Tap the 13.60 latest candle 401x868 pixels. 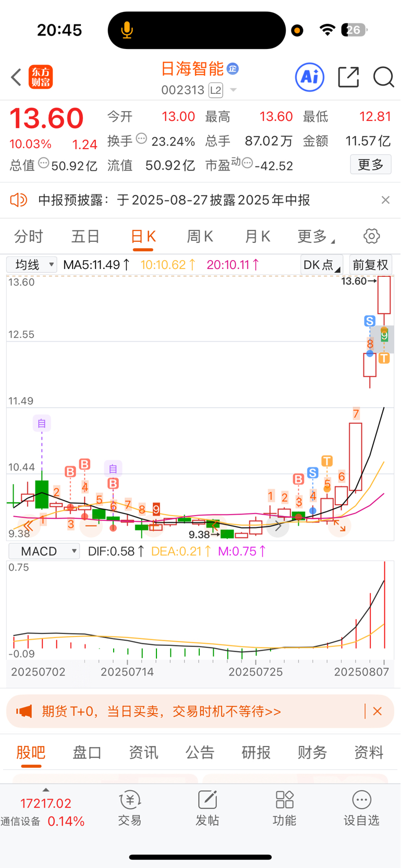[x=384, y=295]
